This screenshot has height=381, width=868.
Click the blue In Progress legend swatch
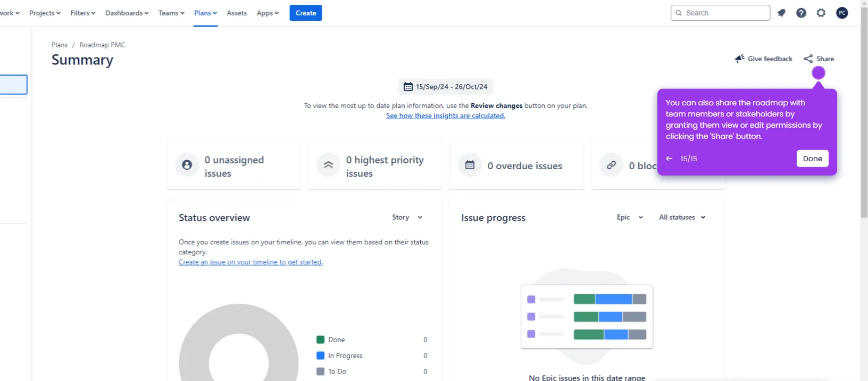tap(320, 355)
